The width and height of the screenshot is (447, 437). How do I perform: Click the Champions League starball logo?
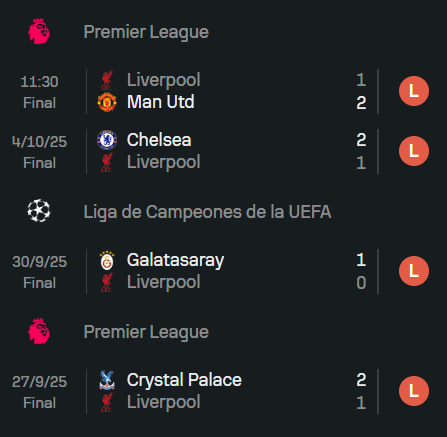click(39, 211)
